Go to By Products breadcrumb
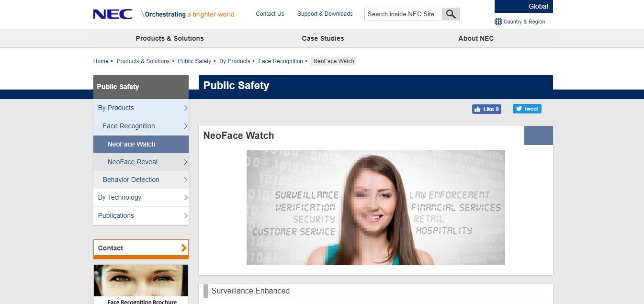 click(x=235, y=61)
